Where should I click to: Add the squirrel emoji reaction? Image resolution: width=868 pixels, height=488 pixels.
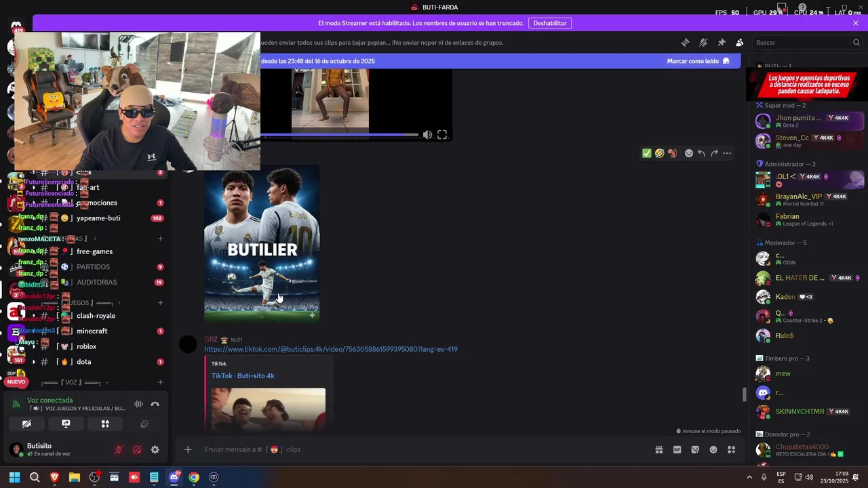(x=672, y=153)
